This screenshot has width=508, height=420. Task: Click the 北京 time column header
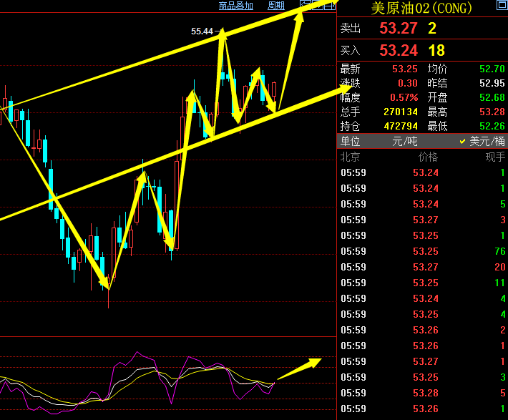click(350, 157)
